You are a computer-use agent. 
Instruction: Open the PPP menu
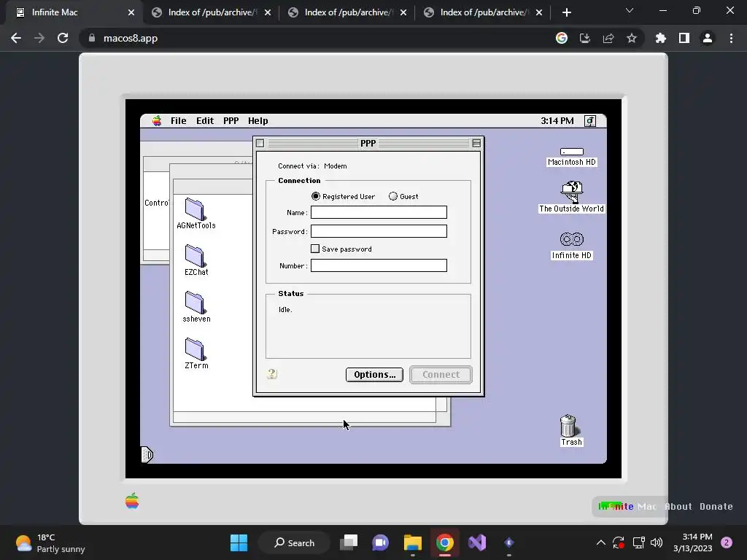click(231, 121)
